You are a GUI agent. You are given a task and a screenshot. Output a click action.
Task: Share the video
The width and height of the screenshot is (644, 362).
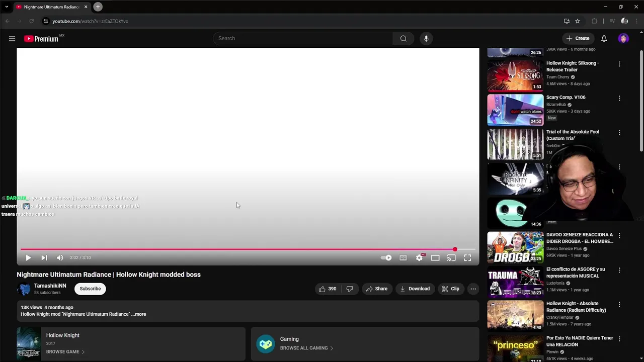(x=376, y=289)
